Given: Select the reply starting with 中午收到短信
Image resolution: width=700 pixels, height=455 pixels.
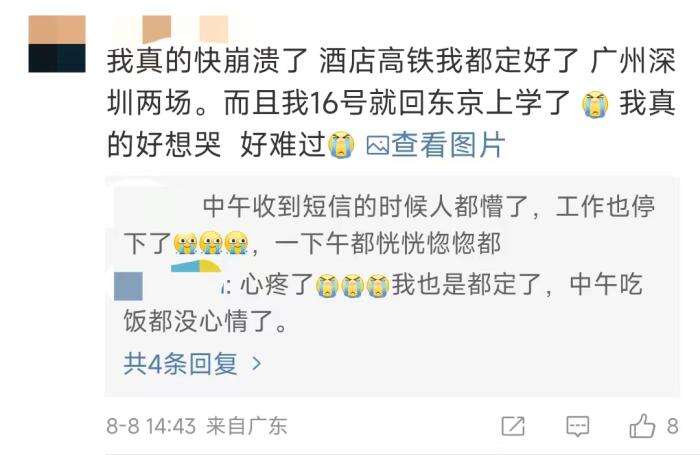Looking at the screenshot, I should click(x=389, y=225).
